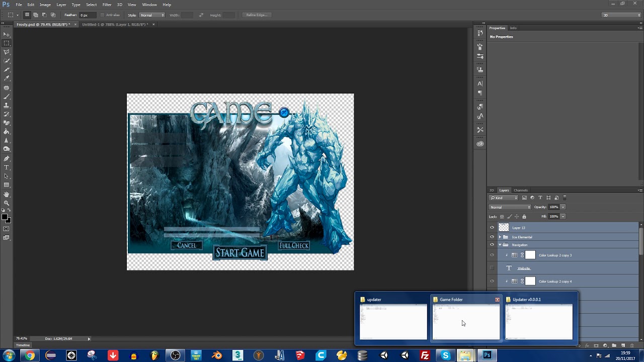Select the Eyedropper tool
Viewport: 644px width, 362px height.
point(7,78)
